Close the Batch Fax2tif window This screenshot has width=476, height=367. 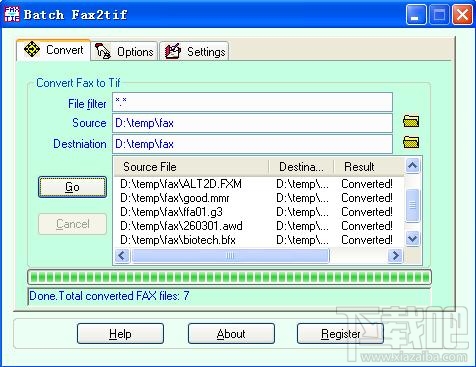pos(462,15)
